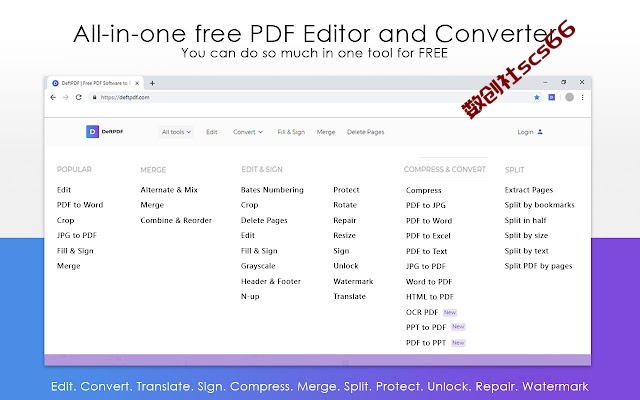Open Split in half tool

[x=525, y=220]
